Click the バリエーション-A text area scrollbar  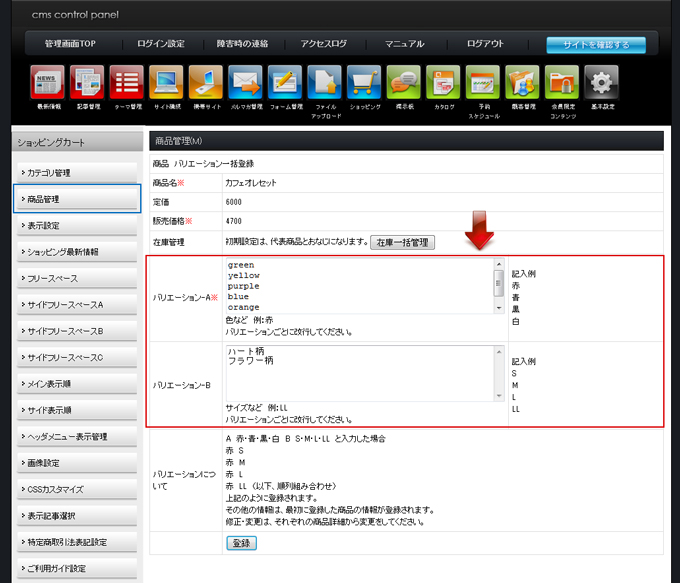pyautogui.click(x=499, y=285)
